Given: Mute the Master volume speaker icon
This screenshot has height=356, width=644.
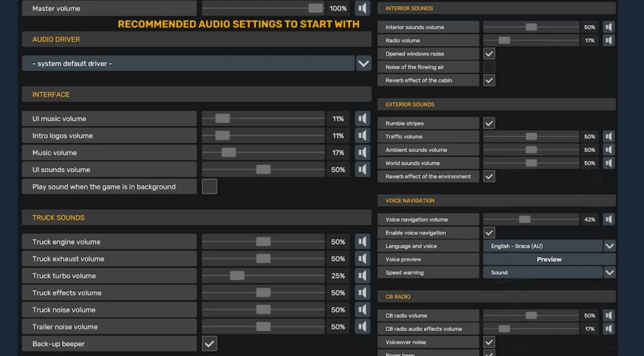Looking at the screenshot, I should [x=362, y=8].
